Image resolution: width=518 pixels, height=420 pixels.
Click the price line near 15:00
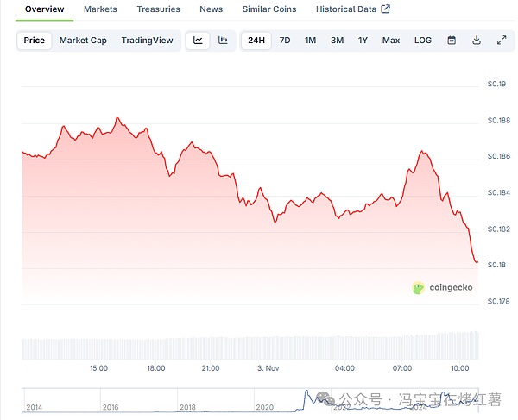(x=98, y=132)
